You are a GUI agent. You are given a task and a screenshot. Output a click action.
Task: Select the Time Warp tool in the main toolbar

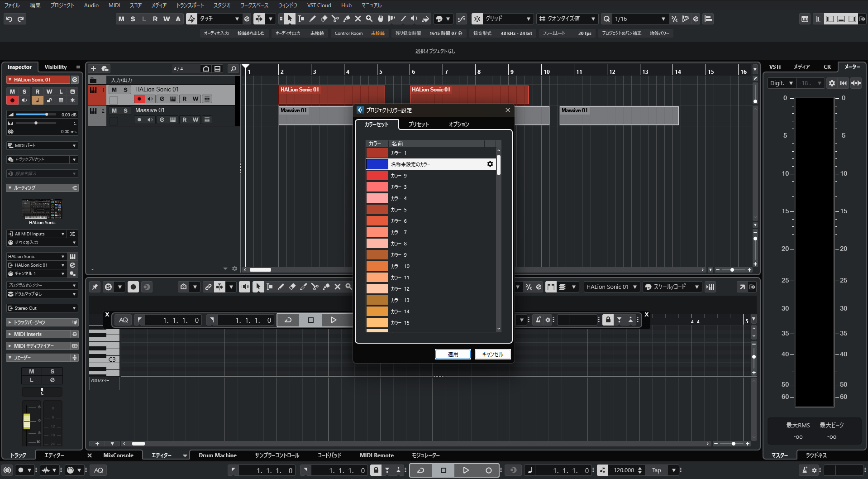click(x=392, y=19)
